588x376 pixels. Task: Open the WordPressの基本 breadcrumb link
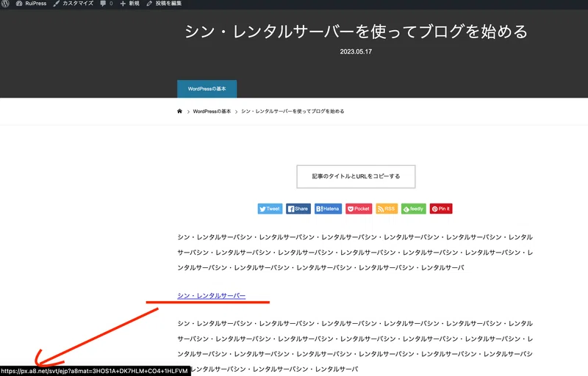tap(212, 111)
